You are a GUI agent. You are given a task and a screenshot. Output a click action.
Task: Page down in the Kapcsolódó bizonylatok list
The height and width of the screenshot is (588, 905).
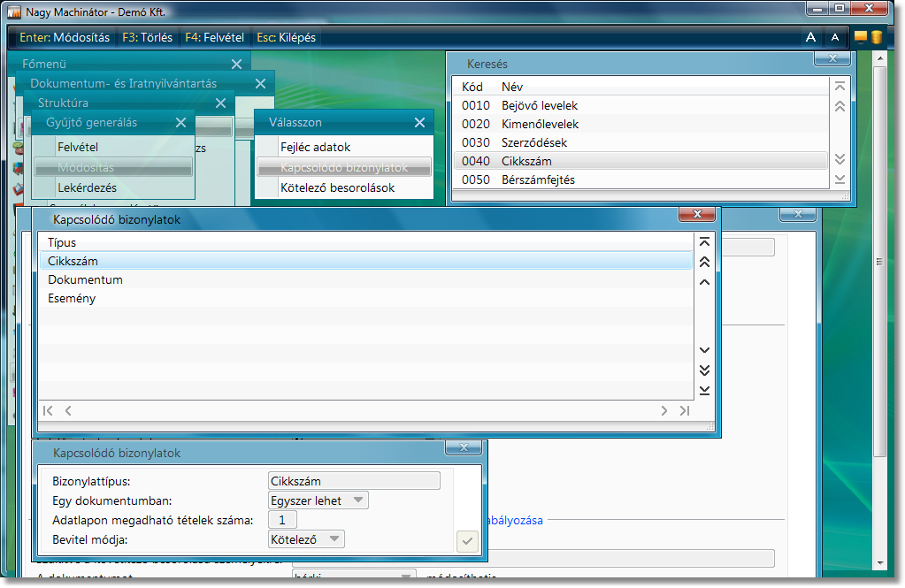click(704, 370)
